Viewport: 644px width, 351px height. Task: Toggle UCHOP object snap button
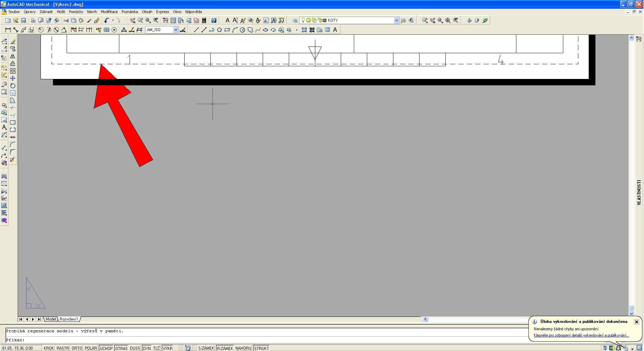(106, 348)
